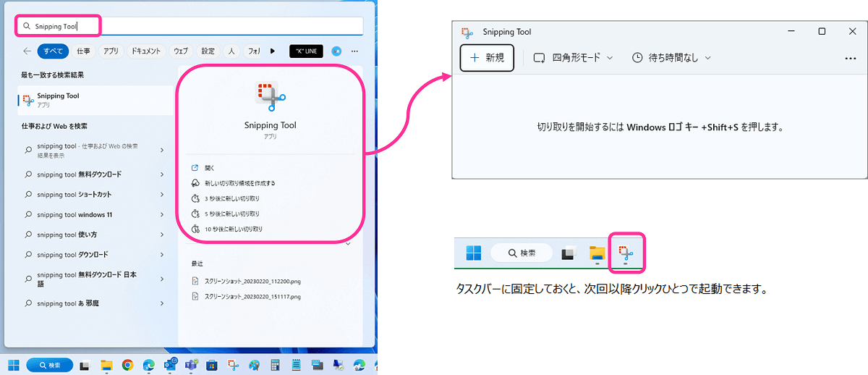Viewport: 868px width, 375px height.
Task: Open the Snipping Tool three-dots more menu
Action: click(851, 59)
